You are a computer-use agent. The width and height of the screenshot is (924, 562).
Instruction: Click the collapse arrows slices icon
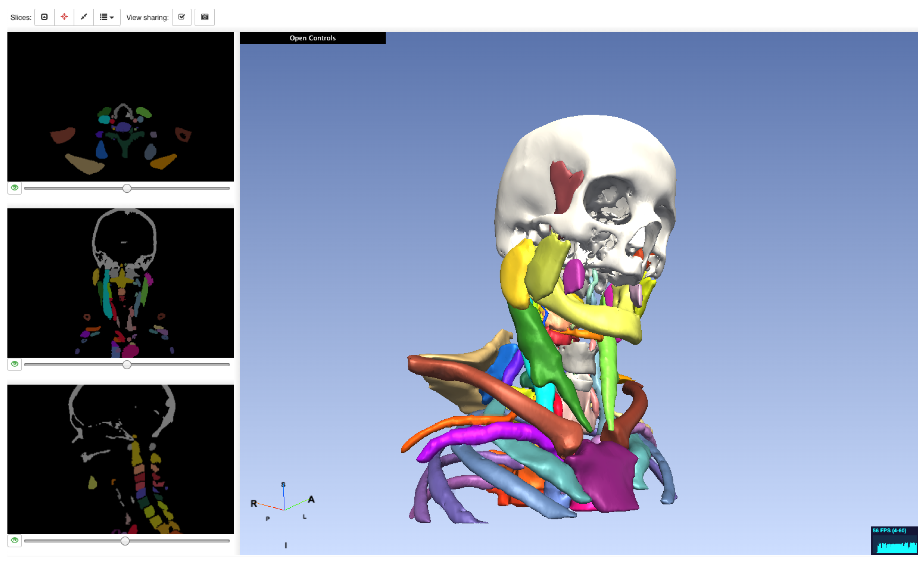(84, 17)
